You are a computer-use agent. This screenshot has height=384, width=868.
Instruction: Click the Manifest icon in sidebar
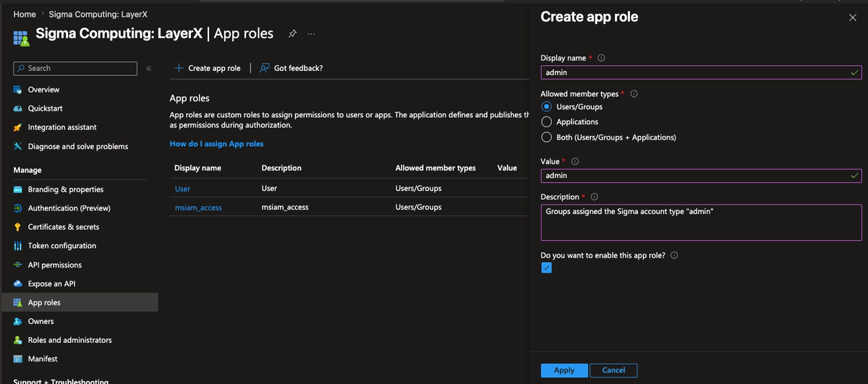pos(18,359)
